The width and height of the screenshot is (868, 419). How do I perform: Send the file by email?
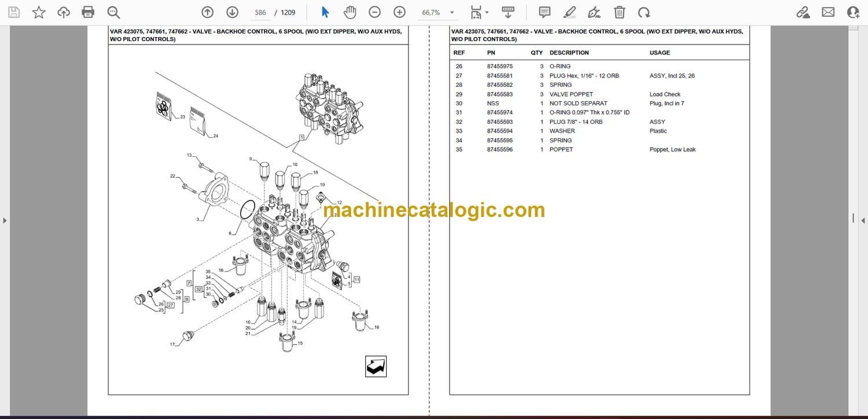[828, 12]
